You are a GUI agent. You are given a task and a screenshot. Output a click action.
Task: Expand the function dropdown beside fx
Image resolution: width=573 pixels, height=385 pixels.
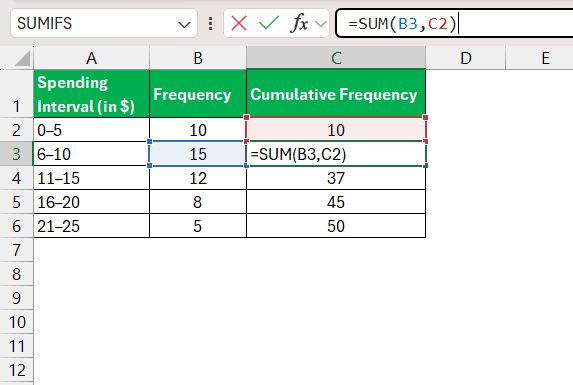[320, 24]
